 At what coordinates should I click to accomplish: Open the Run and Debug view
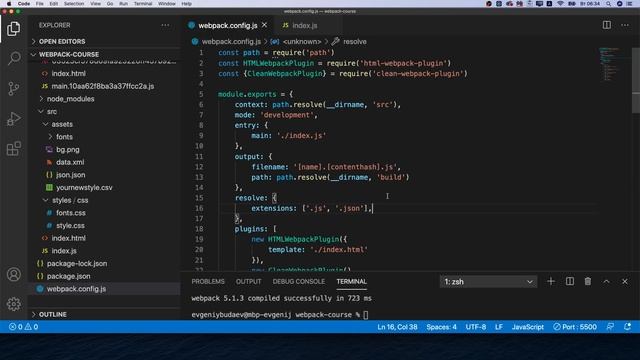click(13, 118)
